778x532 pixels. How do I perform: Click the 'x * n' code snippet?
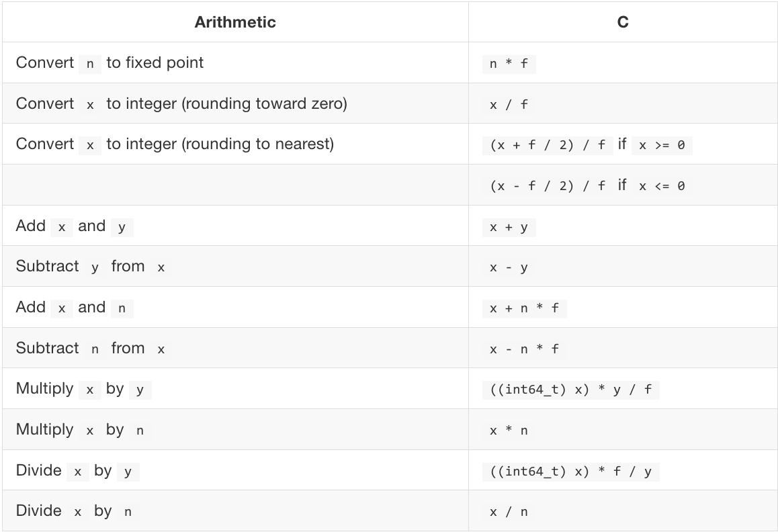509,431
